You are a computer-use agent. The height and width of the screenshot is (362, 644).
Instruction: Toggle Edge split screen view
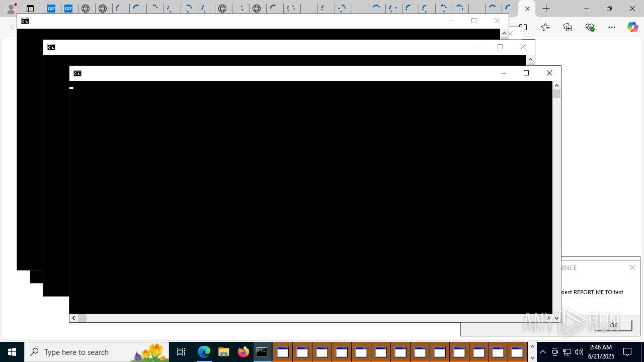pyautogui.click(x=523, y=27)
